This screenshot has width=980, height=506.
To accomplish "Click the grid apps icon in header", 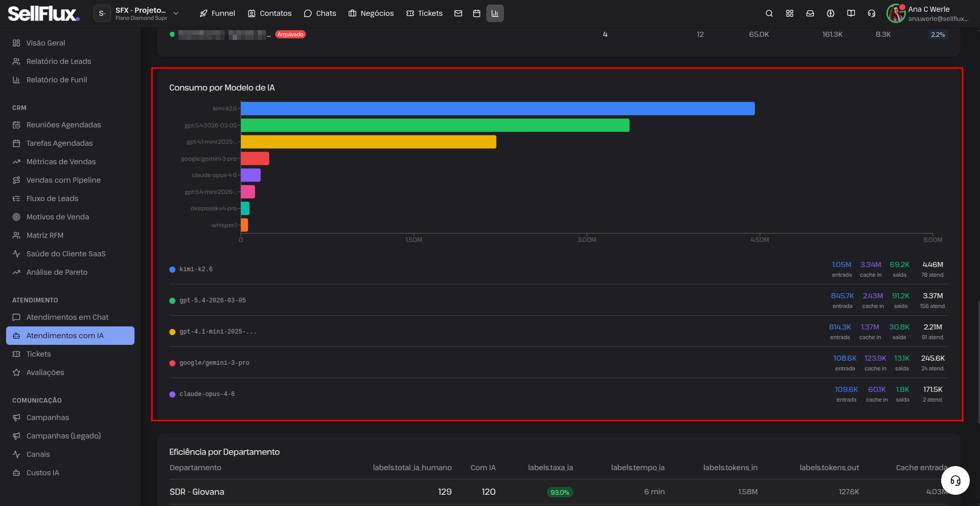I will pyautogui.click(x=790, y=13).
